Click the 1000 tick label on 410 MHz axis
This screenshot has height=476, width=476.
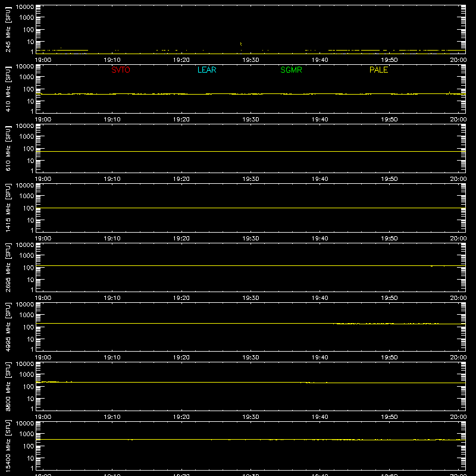[x=27, y=77]
